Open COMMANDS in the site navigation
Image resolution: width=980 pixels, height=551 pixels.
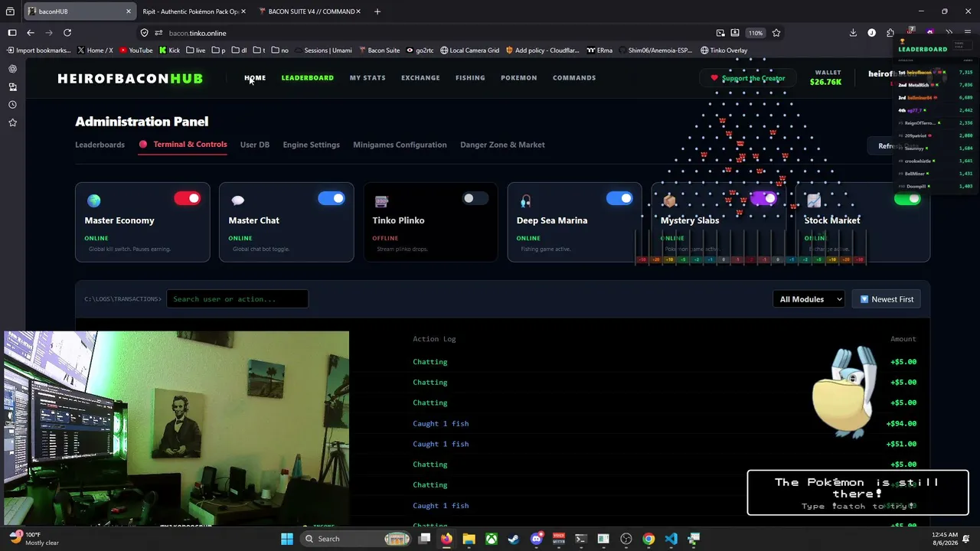pyautogui.click(x=574, y=77)
